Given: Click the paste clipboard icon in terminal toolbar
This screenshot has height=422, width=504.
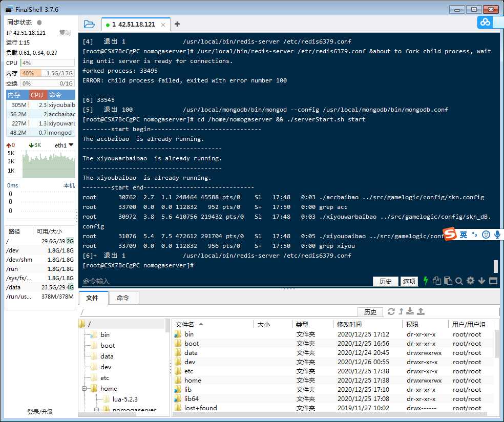Looking at the screenshot, I should [448, 281].
